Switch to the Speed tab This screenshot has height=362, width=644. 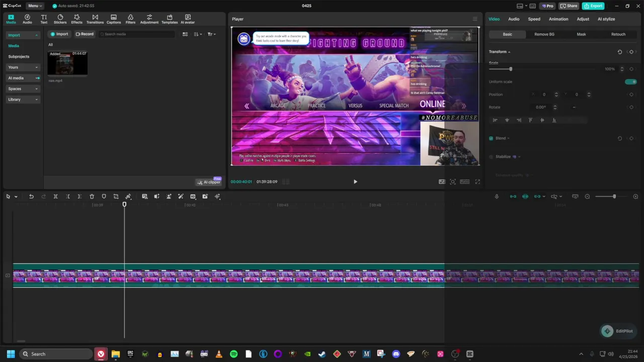[534, 19]
